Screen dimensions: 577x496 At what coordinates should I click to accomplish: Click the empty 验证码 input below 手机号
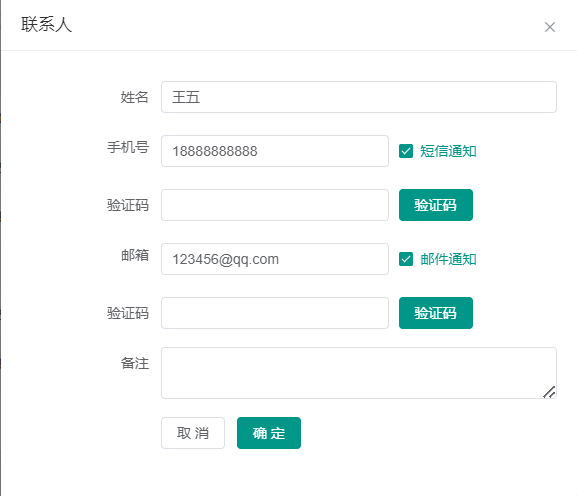[275, 205]
